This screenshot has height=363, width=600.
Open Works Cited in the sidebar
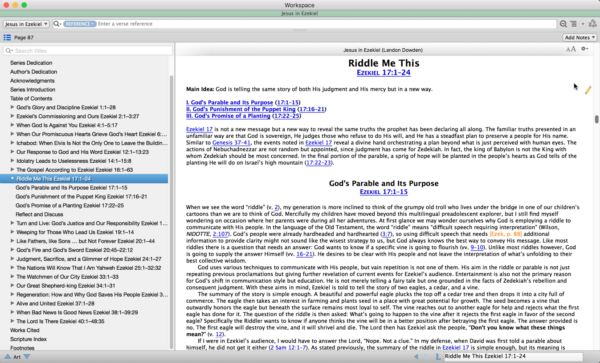click(x=24, y=330)
